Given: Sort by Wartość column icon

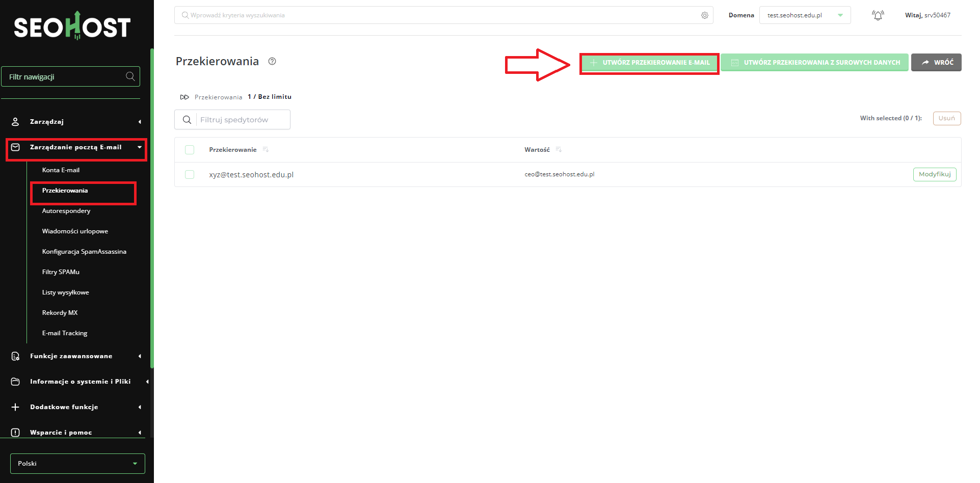Looking at the screenshot, I should coord(559,149).
